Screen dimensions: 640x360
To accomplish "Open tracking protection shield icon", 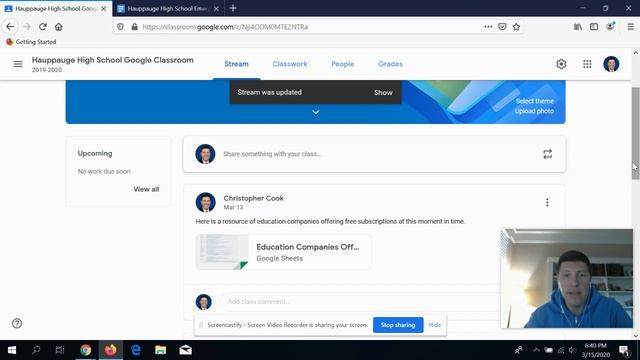I will [x=120, y=27].
